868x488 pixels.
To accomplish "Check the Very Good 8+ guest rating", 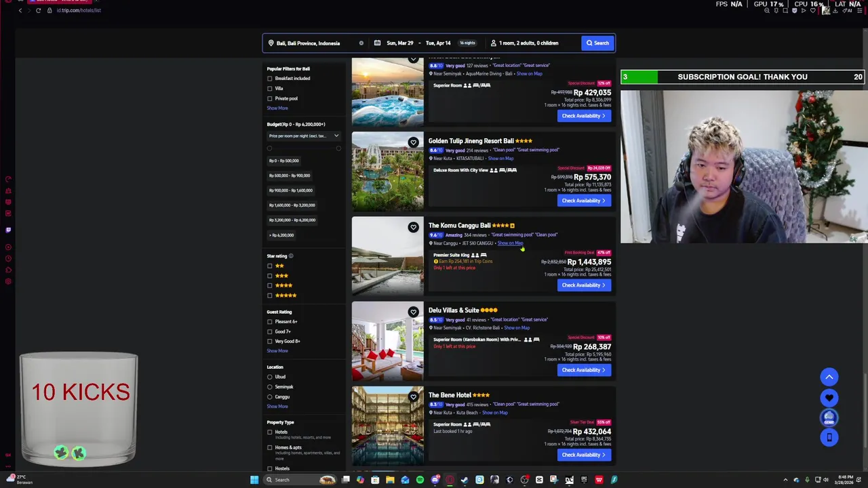I will [270, 341].
